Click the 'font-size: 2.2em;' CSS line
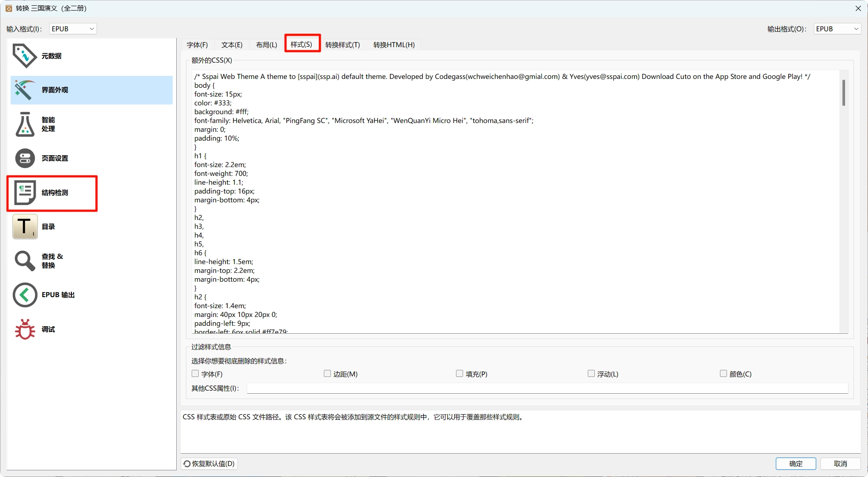 [x=220, y=164]
